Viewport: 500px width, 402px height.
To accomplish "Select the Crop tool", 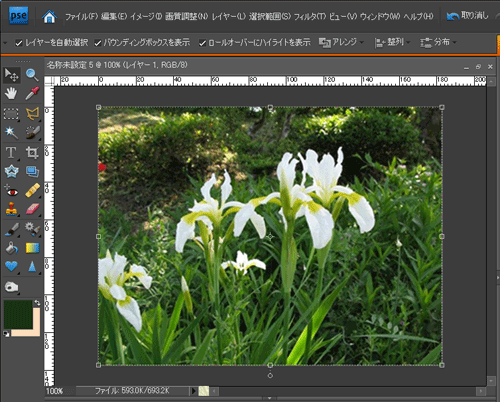I will point(32,153).
